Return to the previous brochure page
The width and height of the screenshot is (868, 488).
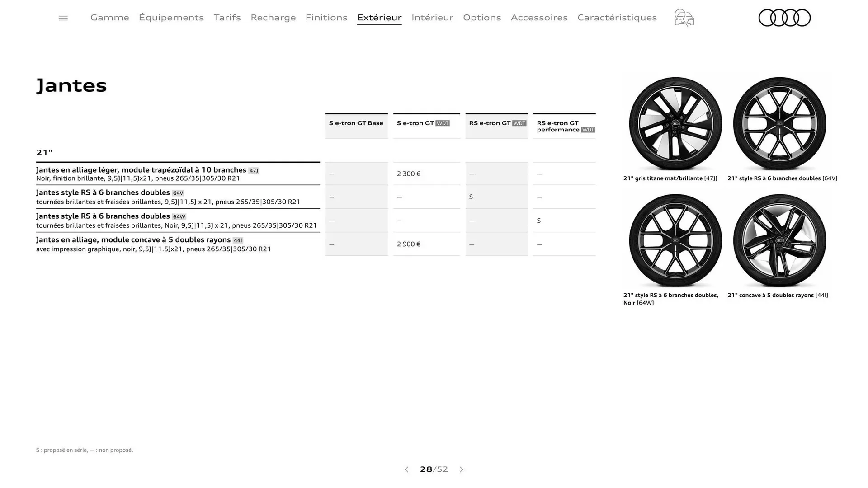[x=406, y=469]
